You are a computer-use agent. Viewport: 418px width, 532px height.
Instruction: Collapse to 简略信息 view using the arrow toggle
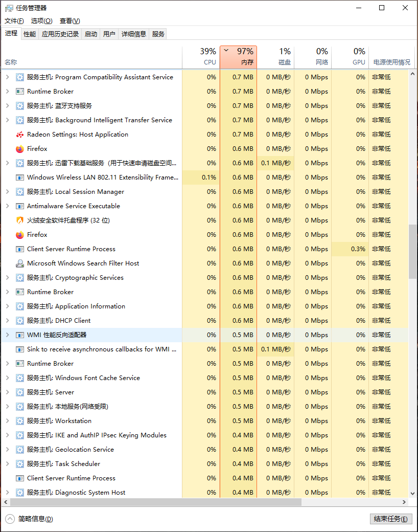[10, 519]
